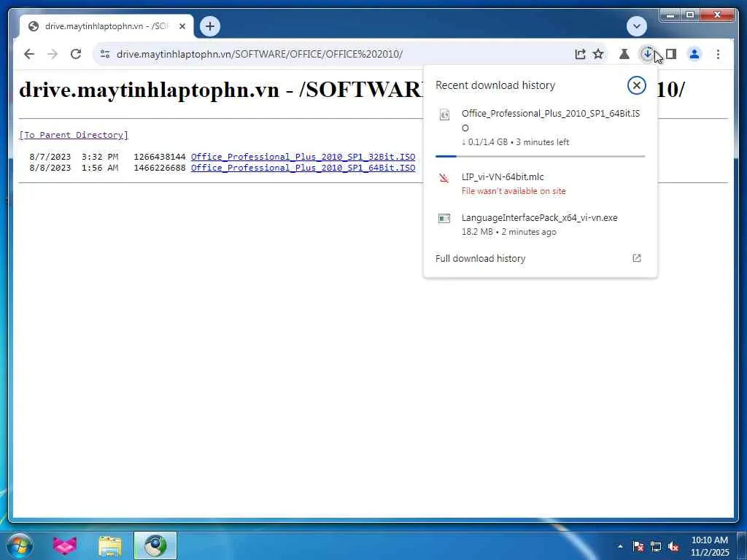This screenshot has height=560, width=747.
Task: Open Full download history
Action: (540, 258)
